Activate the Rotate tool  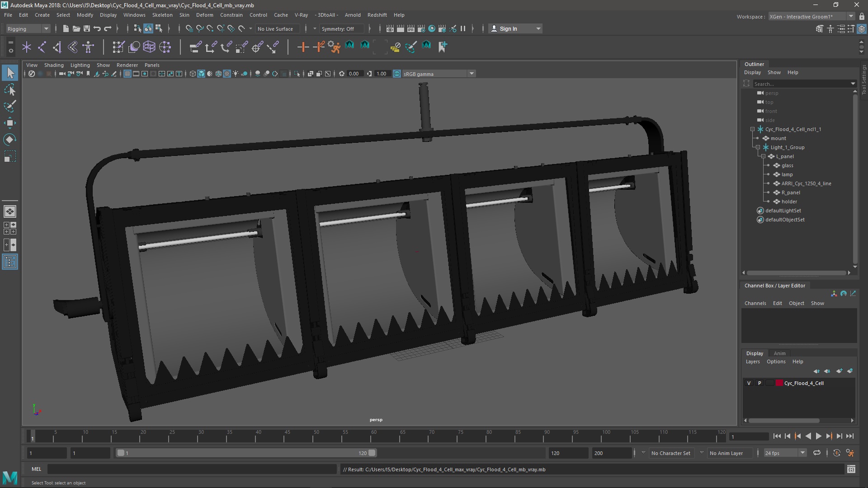point(10,140)
